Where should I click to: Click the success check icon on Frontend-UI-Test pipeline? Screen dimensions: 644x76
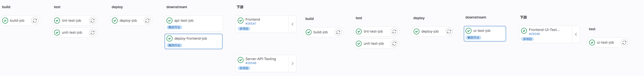click(524, 31)
